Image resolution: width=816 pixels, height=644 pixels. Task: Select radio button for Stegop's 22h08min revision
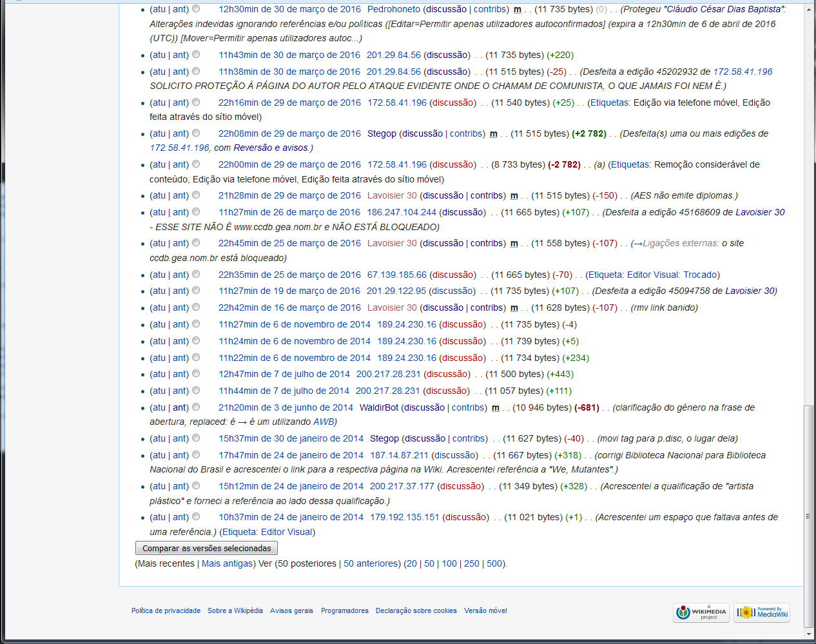196,133
